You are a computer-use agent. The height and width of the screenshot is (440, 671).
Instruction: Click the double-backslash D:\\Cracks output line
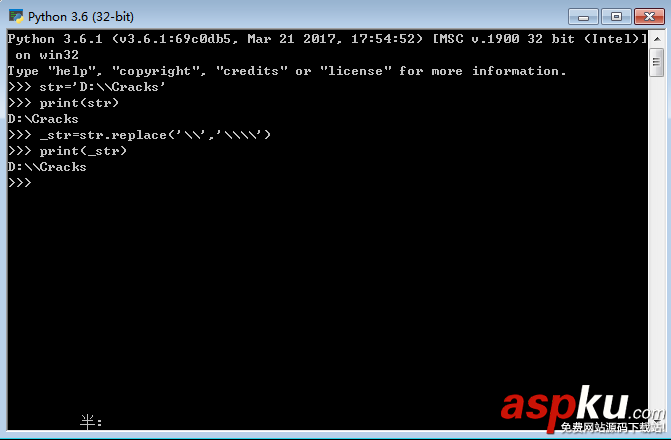47,167
